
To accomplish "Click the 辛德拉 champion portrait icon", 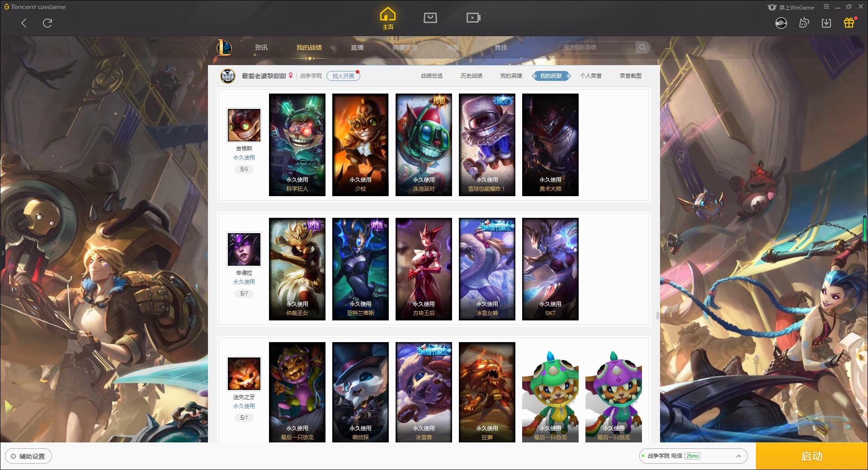I will [244, 249].
